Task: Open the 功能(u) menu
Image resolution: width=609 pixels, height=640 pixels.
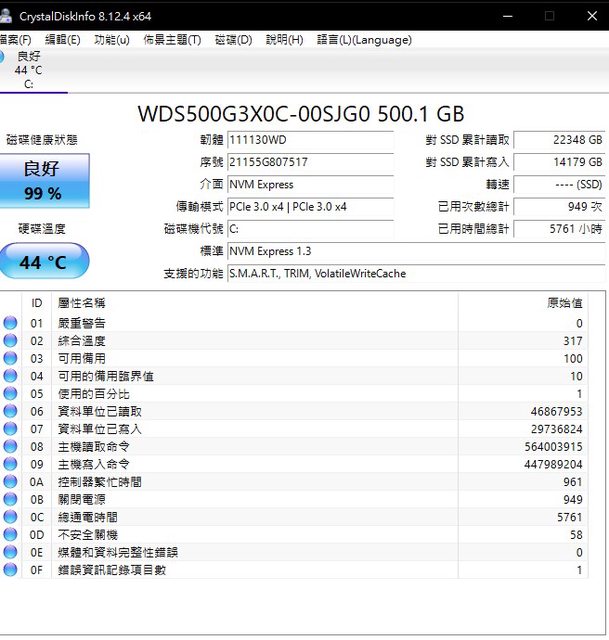Action: pos(111,40)
